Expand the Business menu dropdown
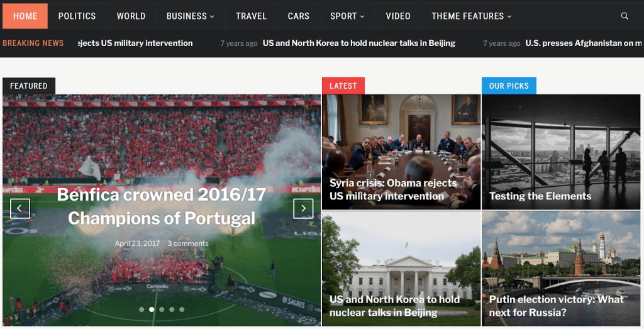The height and width of the screenshot is (329, 644). [x=190, y=16]
